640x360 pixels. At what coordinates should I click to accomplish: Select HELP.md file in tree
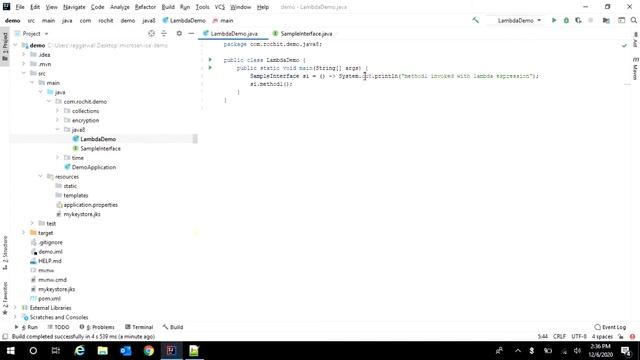click(49, 261)
